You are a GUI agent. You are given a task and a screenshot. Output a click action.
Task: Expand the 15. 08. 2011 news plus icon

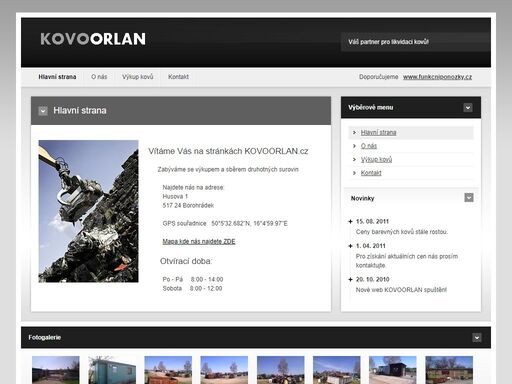pos(350,221)
